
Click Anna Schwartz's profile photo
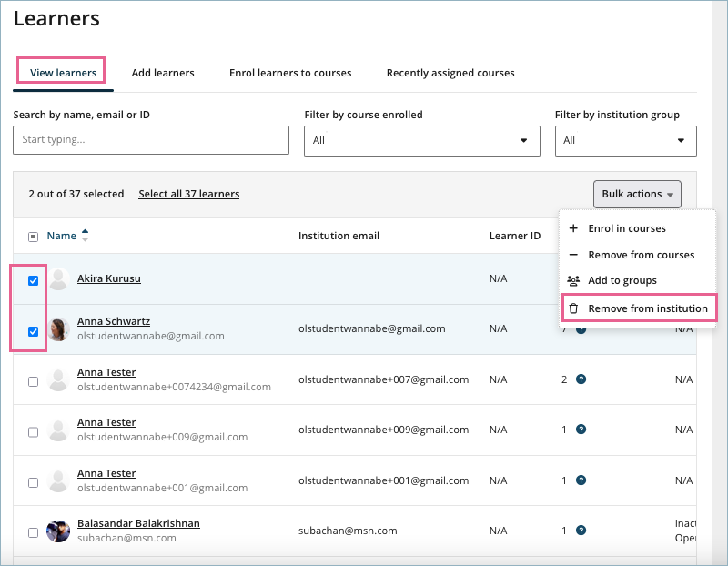[x=59, y=329]
